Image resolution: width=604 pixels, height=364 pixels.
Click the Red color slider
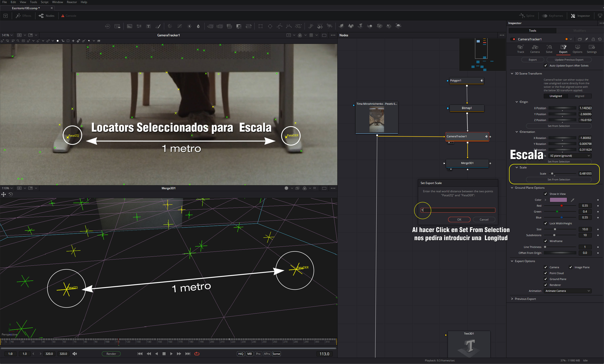(x=560, y=206)
